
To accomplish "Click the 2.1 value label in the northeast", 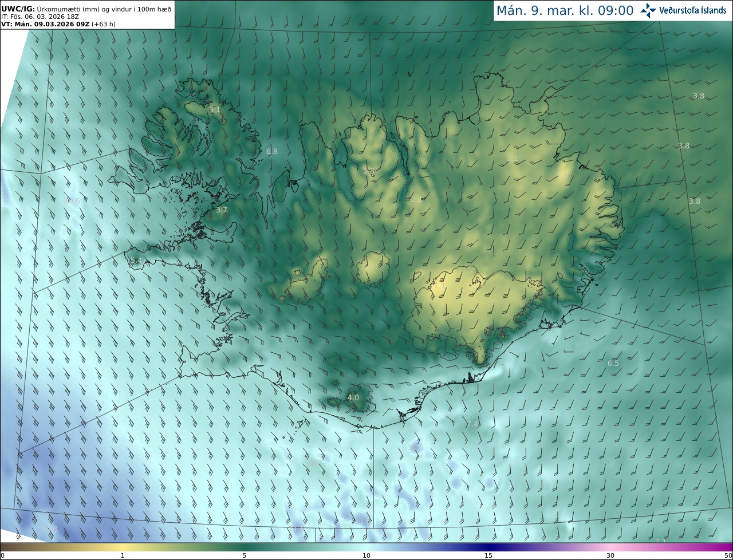I will [513, 159].
